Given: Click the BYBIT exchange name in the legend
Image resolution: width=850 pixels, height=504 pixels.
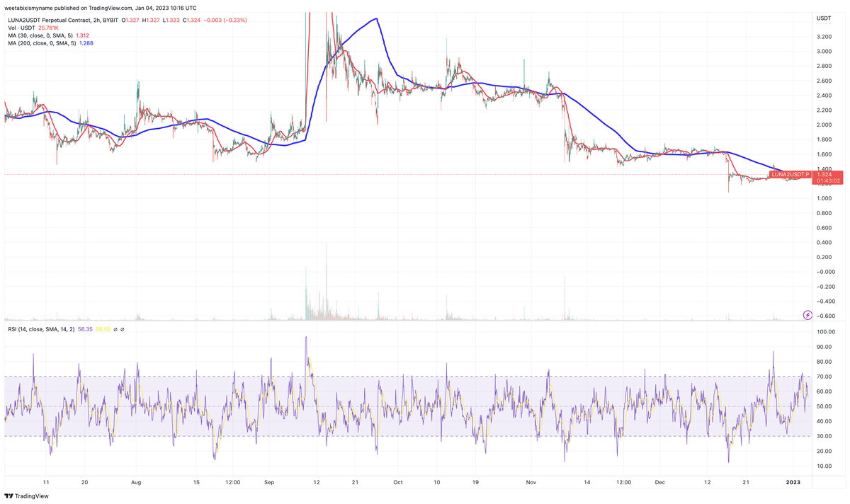Looking at the screenshot, I should pos(110,20).
